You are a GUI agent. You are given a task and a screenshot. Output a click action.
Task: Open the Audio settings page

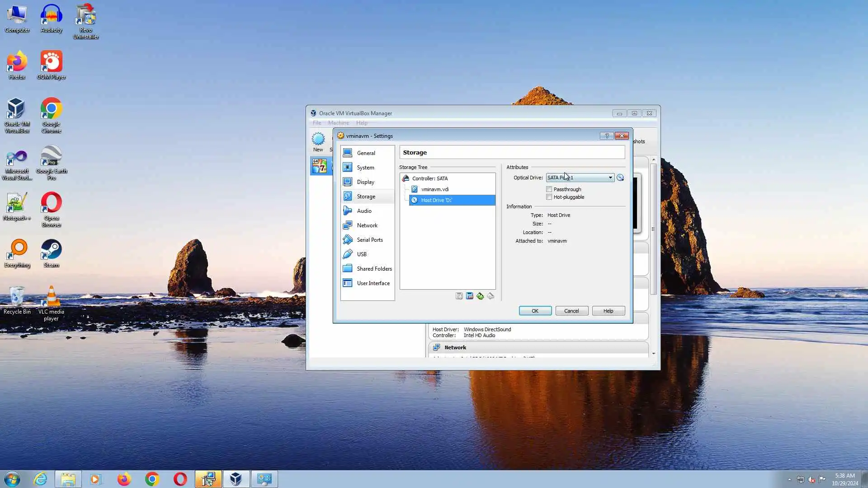coord(364,211)
